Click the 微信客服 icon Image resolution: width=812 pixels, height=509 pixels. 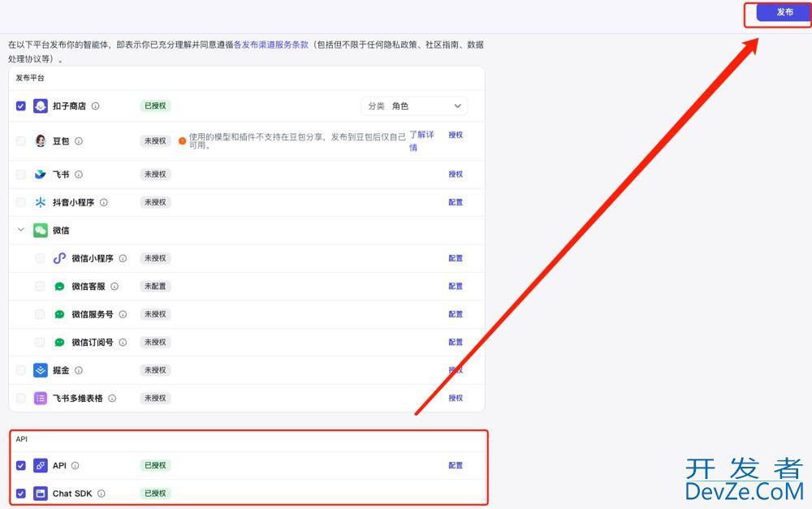point(59,287)
